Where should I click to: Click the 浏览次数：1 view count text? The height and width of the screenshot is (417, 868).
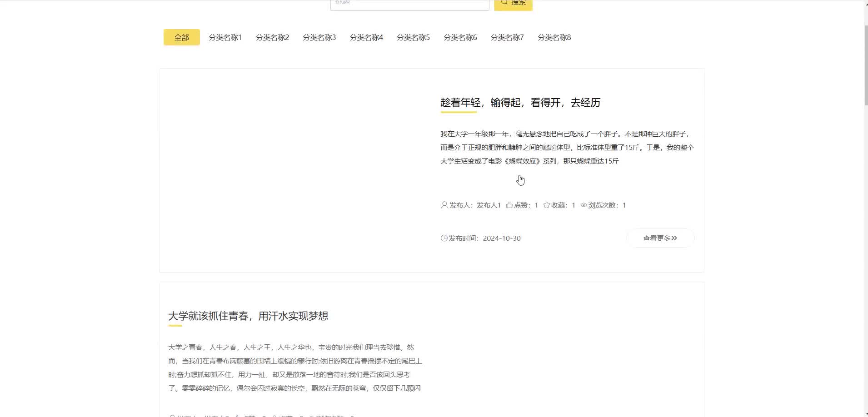[x=607, y=205]
